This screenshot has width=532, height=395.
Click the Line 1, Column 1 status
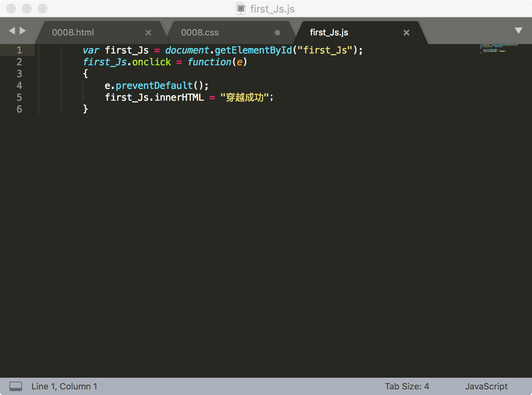65,386
